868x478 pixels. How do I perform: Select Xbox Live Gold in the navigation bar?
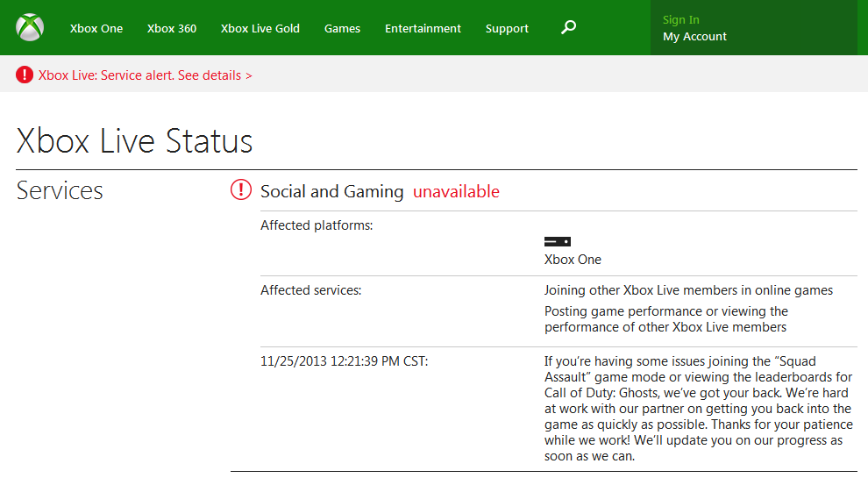(x=260, y=28)
